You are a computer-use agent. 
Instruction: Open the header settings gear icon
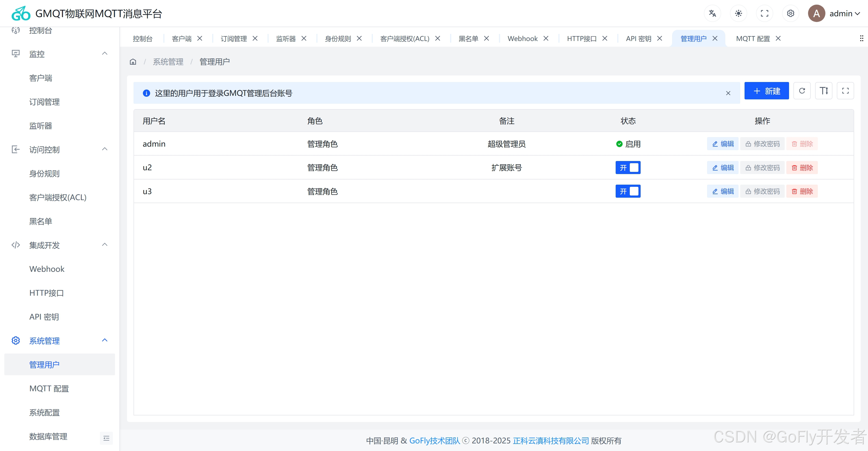coord(790,14)
